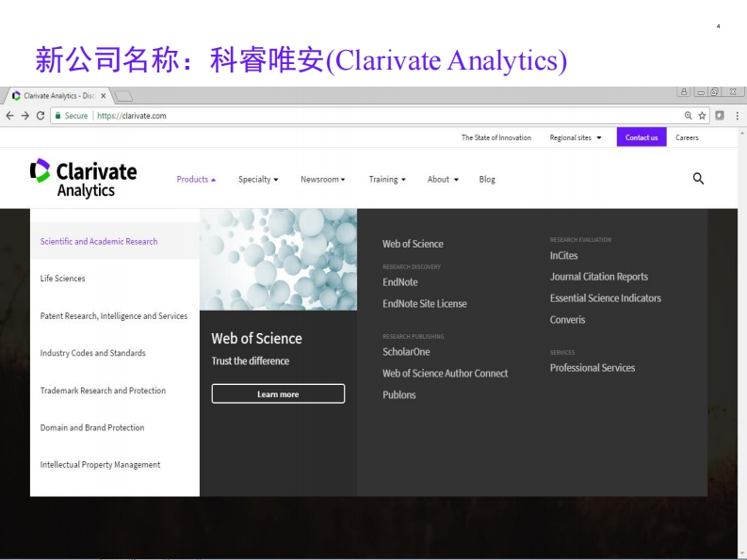Open the Careers link
This screenshot has height=560, width=747.
tap(687, 137)
